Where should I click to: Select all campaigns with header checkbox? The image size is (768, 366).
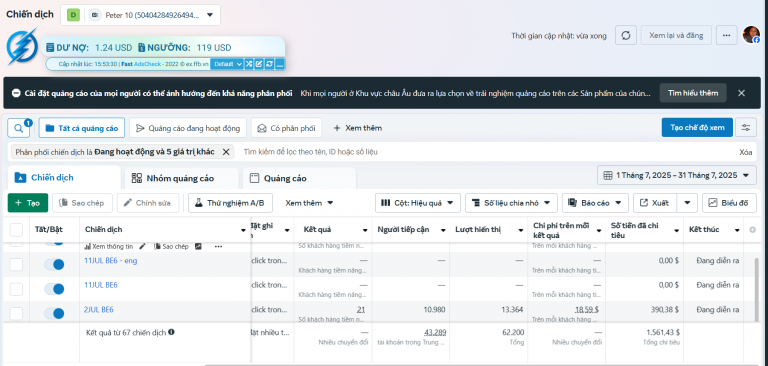tap(16, 230)
